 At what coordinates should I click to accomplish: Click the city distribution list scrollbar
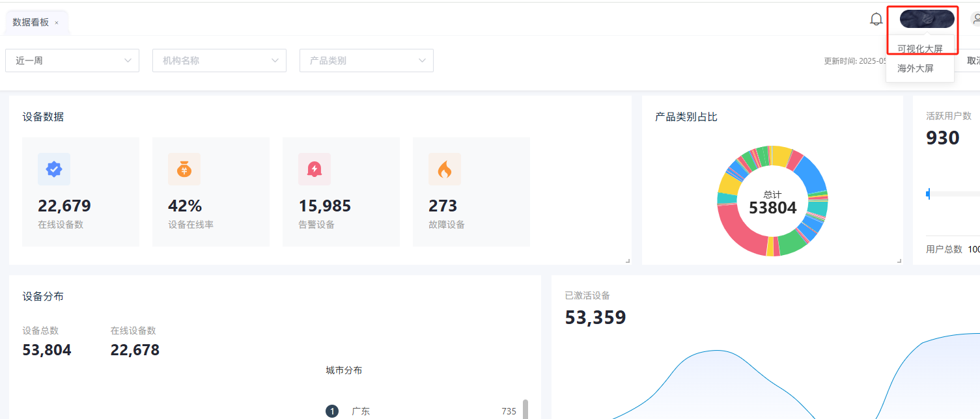(x=525, y=410)
